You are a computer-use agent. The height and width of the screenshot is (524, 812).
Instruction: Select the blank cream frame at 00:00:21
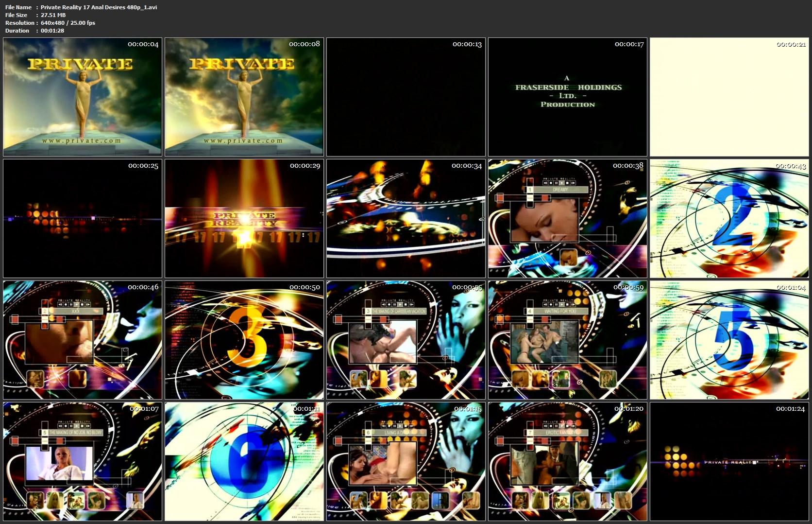click(x=729, y=97)
